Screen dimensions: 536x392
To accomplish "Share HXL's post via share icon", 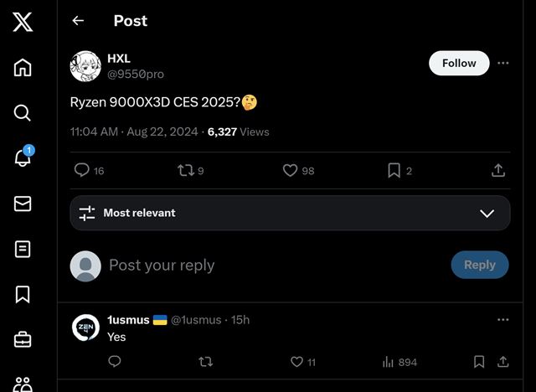I will [498, 170].
